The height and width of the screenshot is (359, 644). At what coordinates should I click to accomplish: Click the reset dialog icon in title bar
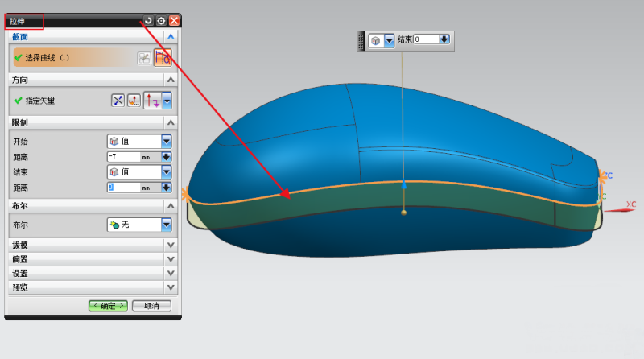click(x=148, y=21)
